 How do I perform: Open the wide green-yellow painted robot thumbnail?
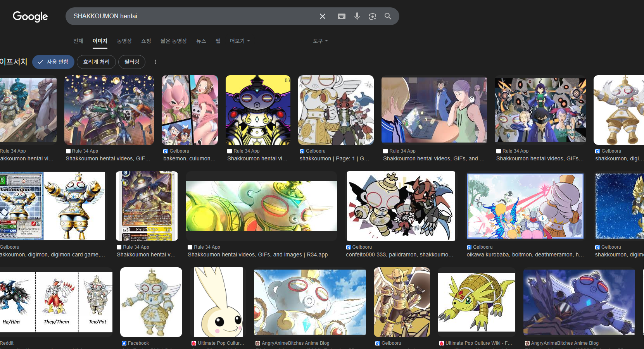tap(261, 206)
